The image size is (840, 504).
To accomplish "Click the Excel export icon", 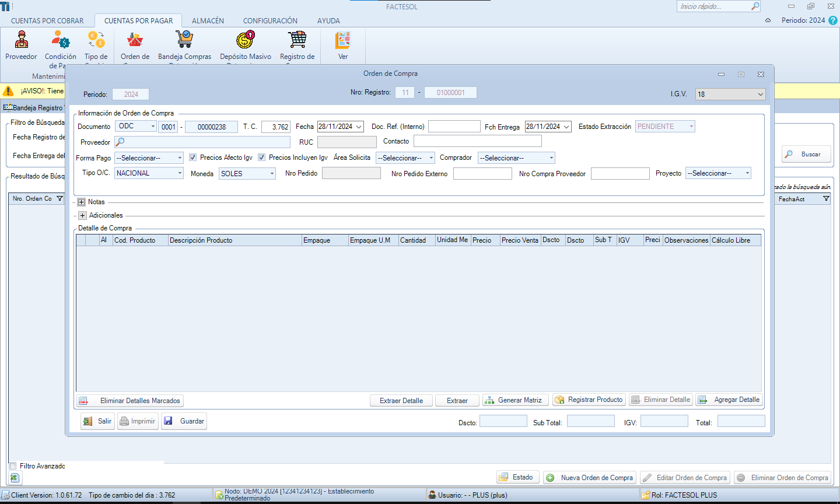I will pos(15,478).
